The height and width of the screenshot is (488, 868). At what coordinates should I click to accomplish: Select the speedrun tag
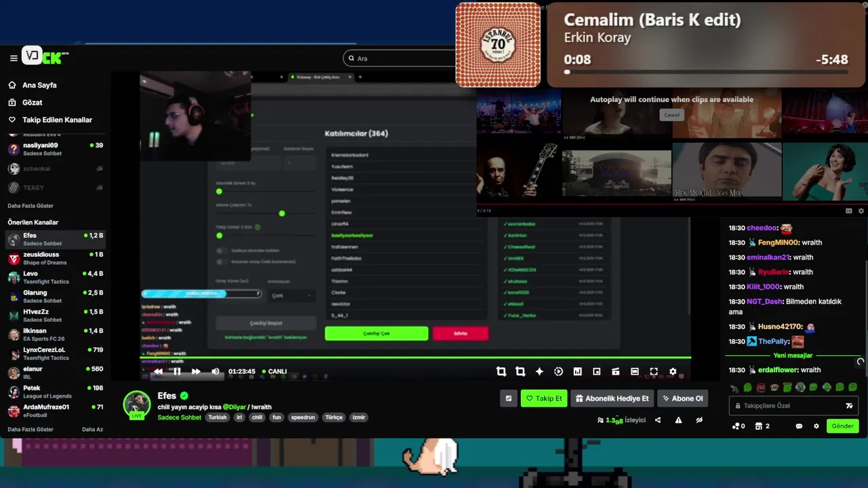click(x=303, y=418)
